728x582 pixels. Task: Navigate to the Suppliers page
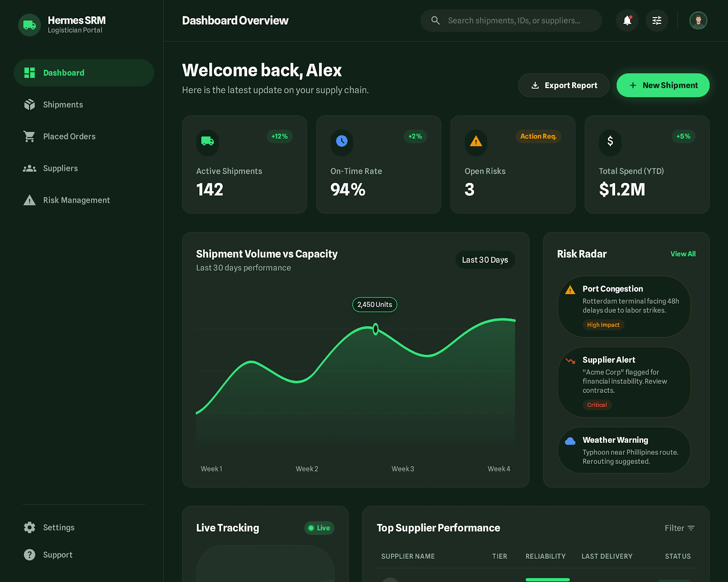[x=60, y=168]
